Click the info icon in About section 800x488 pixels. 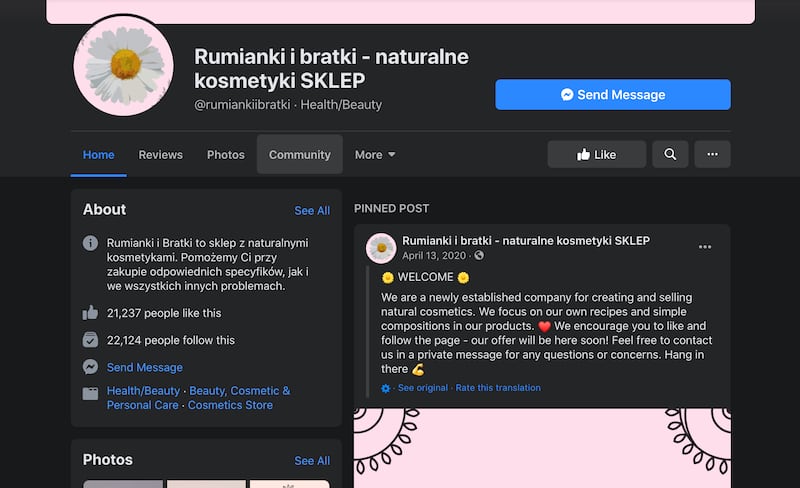click(90, 243)
